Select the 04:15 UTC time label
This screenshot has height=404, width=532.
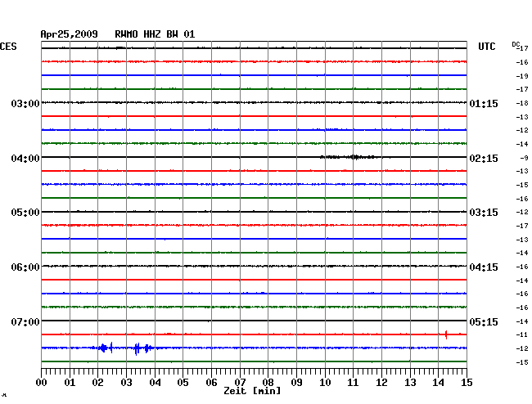[x=484, y=267]
